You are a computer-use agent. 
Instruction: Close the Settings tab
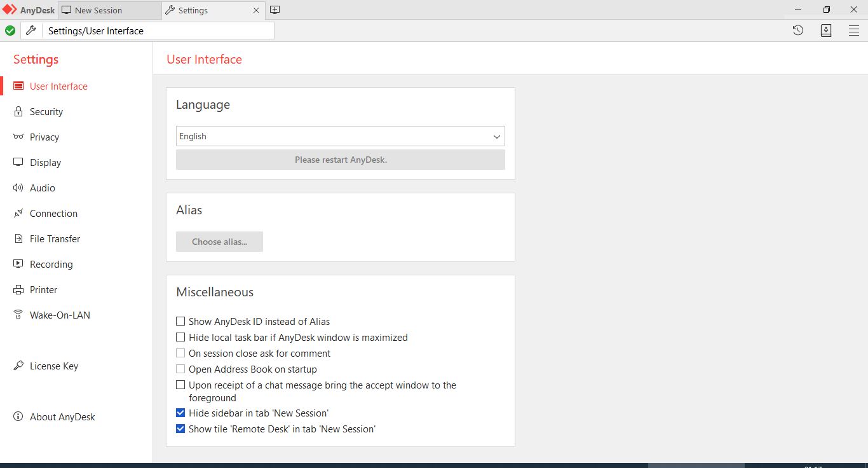coord(256,10)
